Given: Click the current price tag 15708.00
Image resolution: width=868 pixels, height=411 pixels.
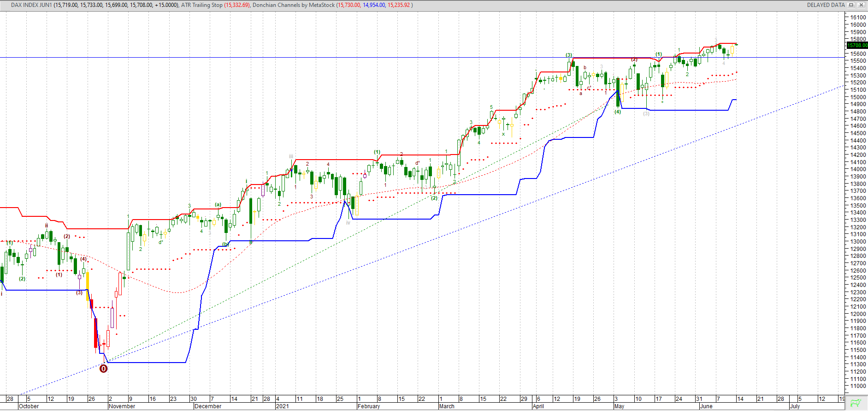Looking at the screenshot, I should click(x=857, y=45).
